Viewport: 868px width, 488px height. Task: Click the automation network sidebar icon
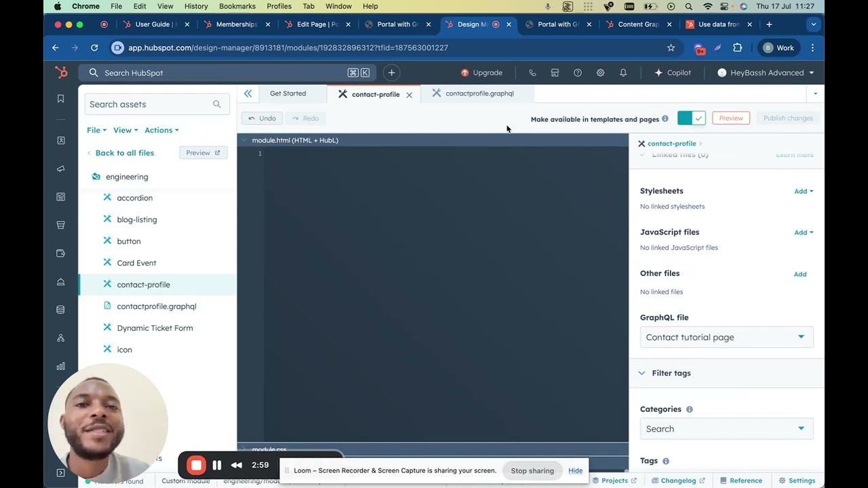pyautogui.click(x=60, y=338)
